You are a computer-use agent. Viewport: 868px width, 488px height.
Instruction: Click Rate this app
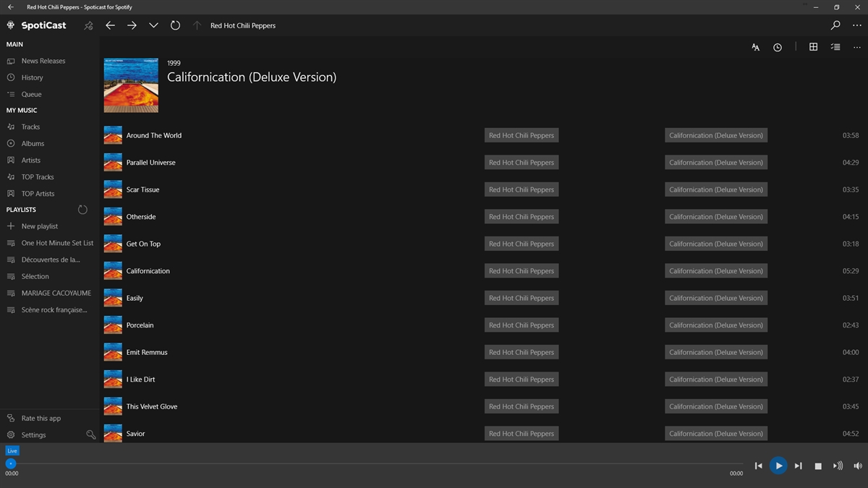(x=41, y=418)
